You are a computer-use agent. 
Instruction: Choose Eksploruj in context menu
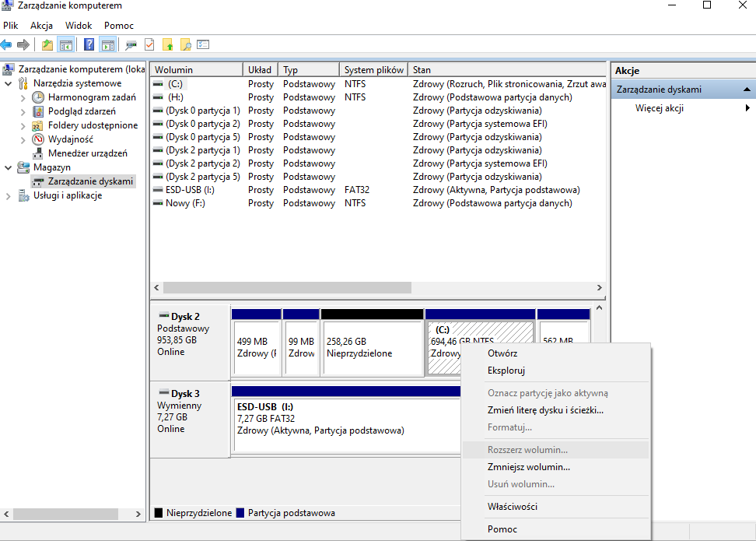point(555,371)
